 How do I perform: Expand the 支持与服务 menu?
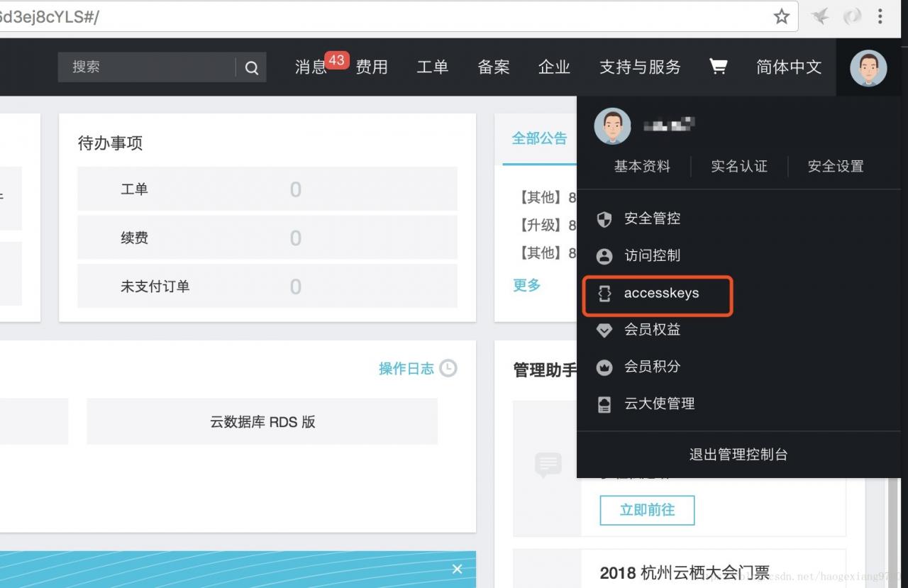(x=640, y=67)
